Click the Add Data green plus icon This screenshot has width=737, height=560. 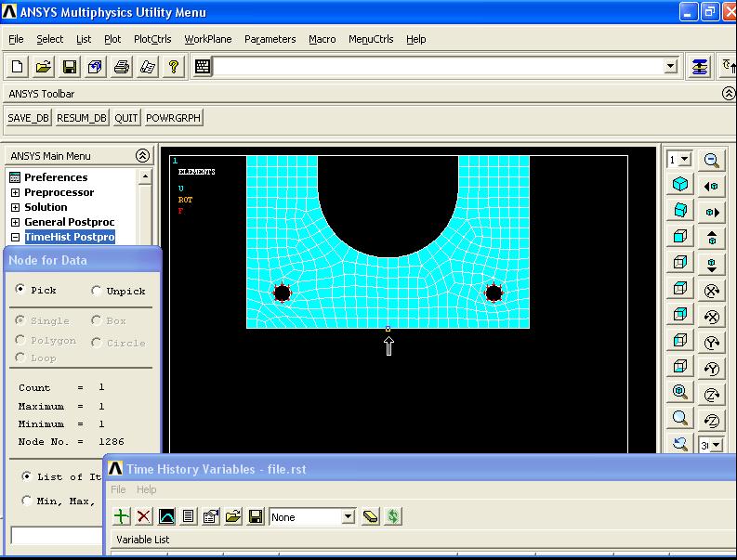tap(121, 516)
